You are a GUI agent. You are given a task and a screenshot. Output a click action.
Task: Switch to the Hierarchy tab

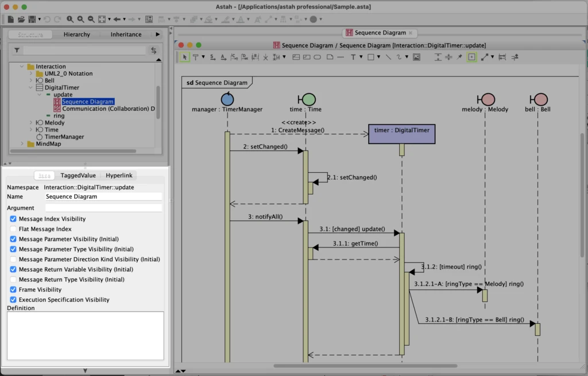tap(77, 34)
